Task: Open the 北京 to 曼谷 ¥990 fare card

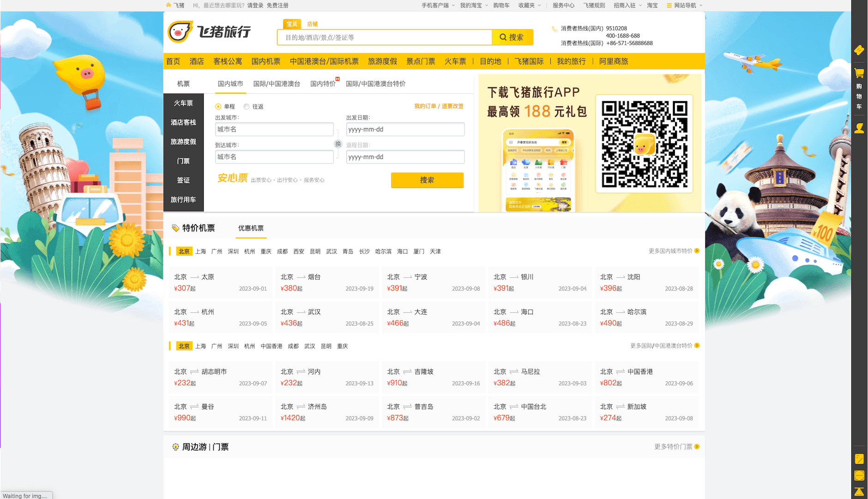Action: pyautogui.click(x=220, y=412)
